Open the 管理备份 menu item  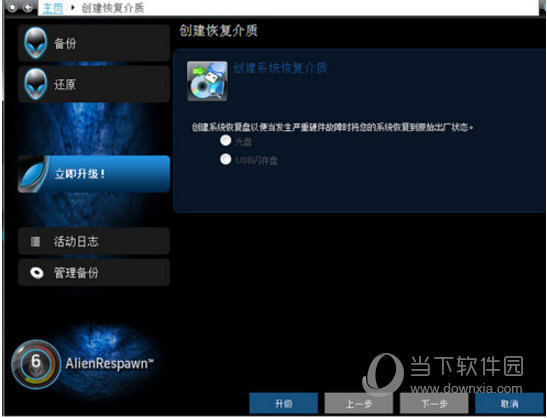point(94,273)
